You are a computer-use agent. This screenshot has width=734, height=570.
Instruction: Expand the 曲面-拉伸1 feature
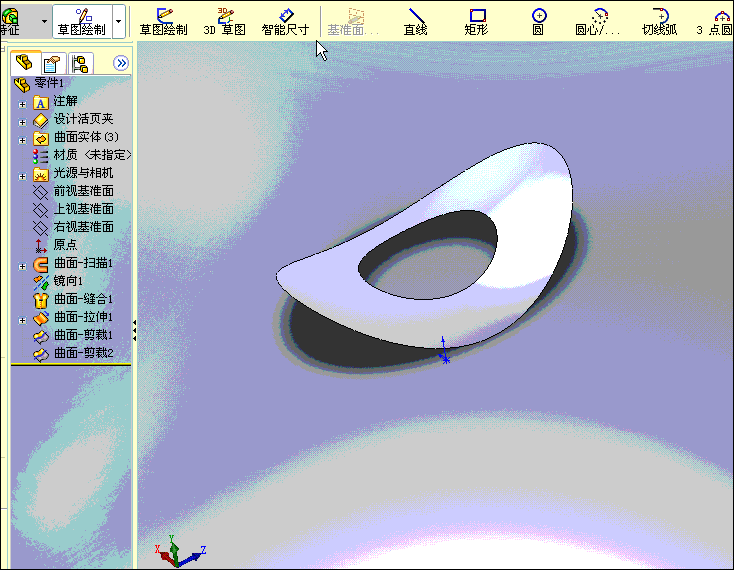[x=22, y=321]
